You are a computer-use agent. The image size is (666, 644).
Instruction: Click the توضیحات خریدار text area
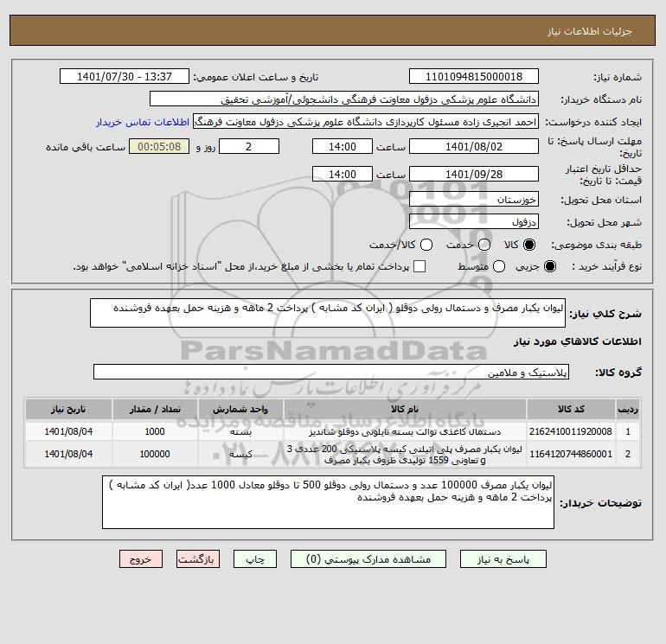coord(328,502)
